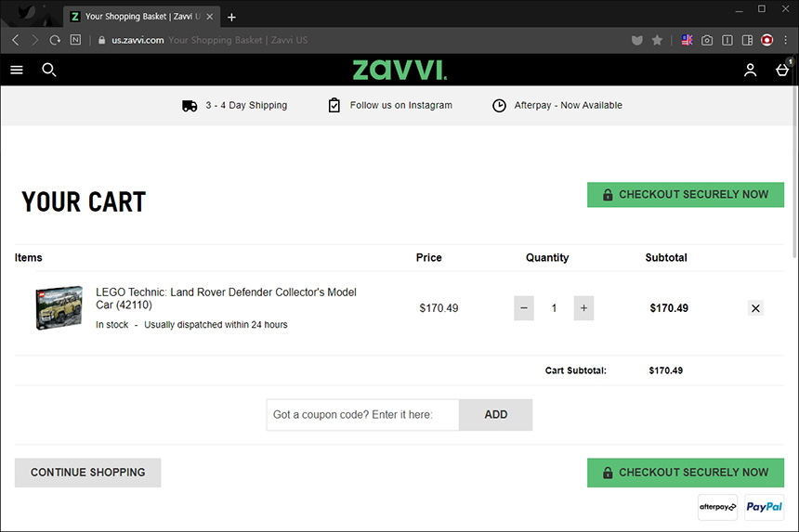Bookmark this page with the star
799x532 pixels.
658,40
